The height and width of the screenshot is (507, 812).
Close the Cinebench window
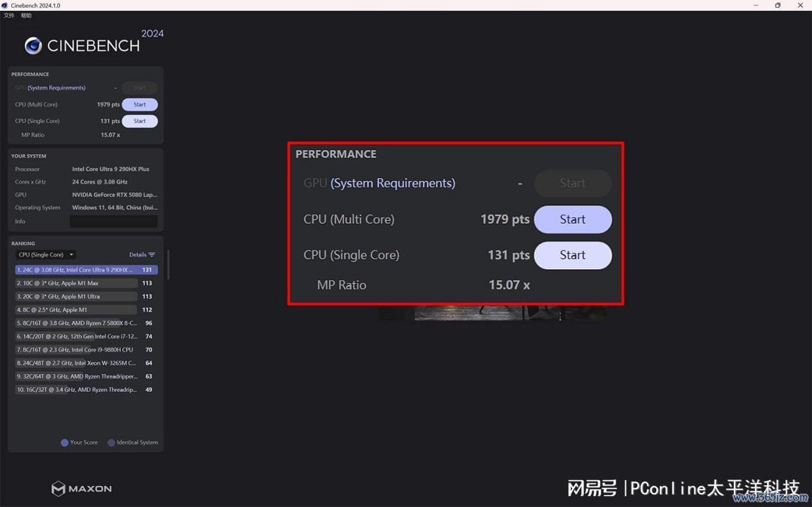tap(800, 5)
